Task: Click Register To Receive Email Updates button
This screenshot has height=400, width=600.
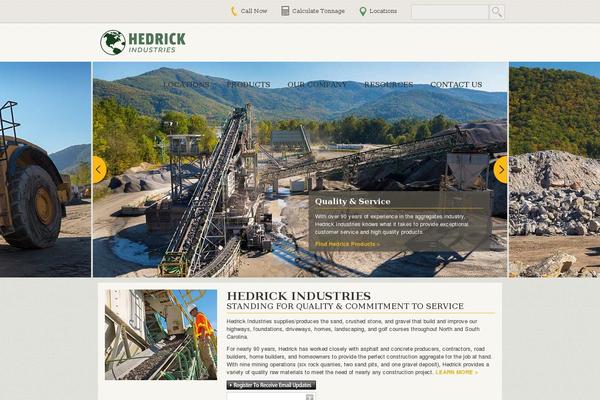Action: pyautogui.click(x=271, y=385)
